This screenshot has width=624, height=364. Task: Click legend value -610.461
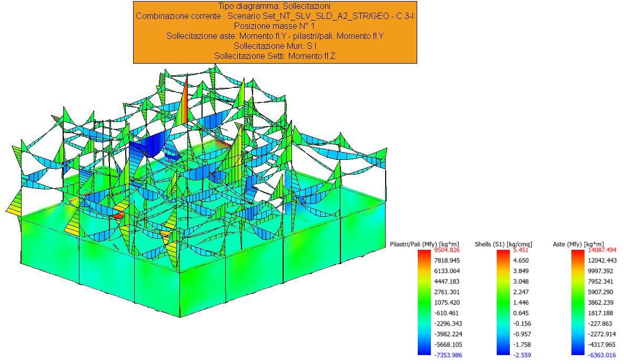pyautogui.click(x=447, y=313)
